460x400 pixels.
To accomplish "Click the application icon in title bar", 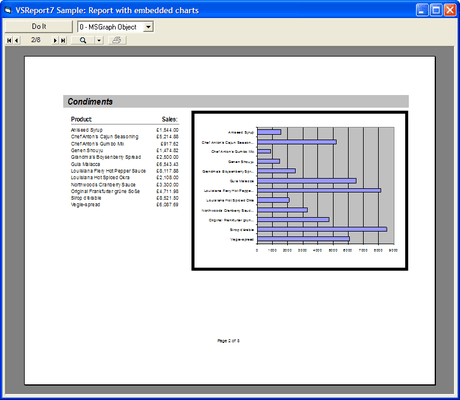I will point(8,10).
